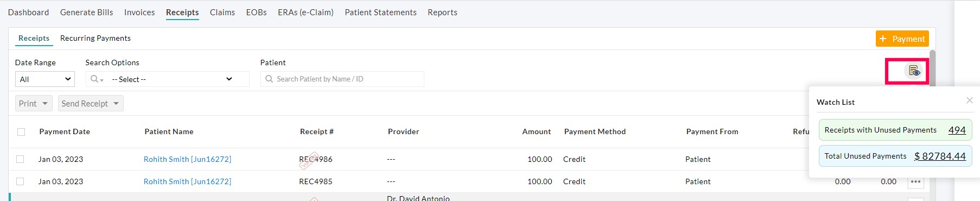
Task: Open the Send Receipt dropdown
Action: pos(91,103)
